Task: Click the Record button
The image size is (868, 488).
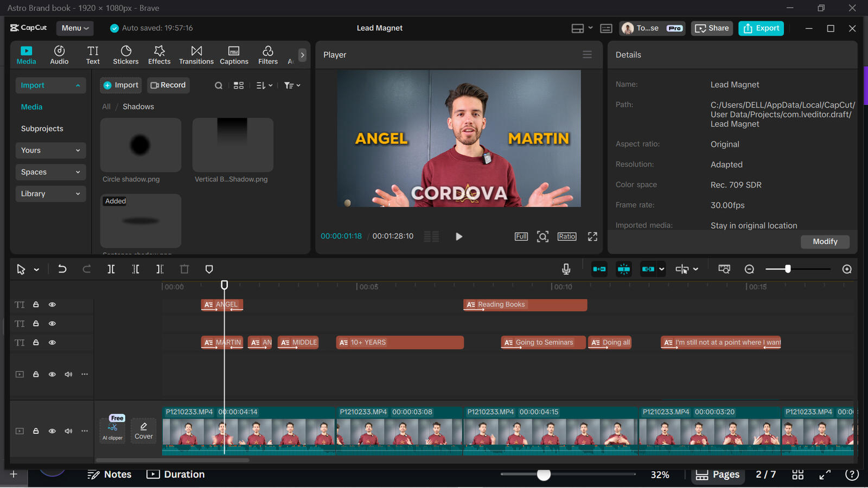Action: [168, 85]
